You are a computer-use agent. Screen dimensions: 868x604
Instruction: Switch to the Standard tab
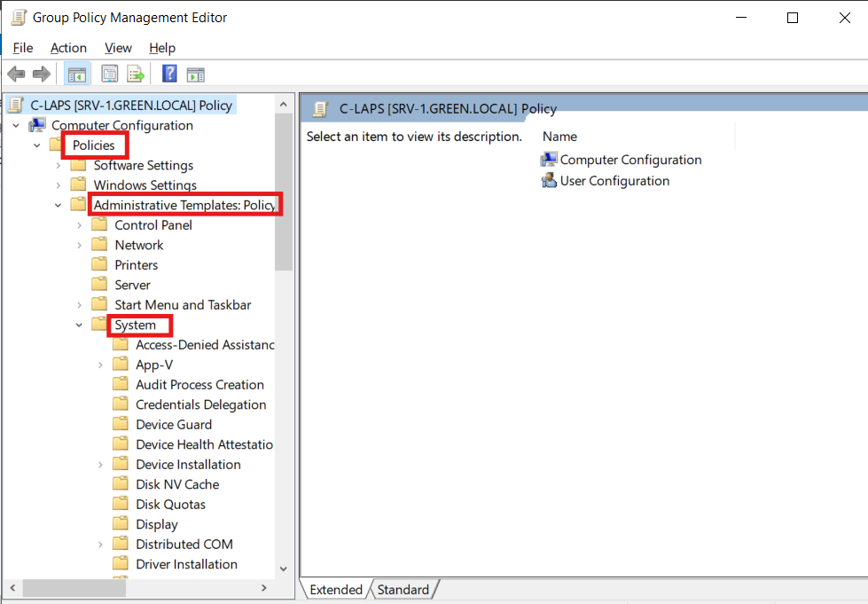click(403, 590)
